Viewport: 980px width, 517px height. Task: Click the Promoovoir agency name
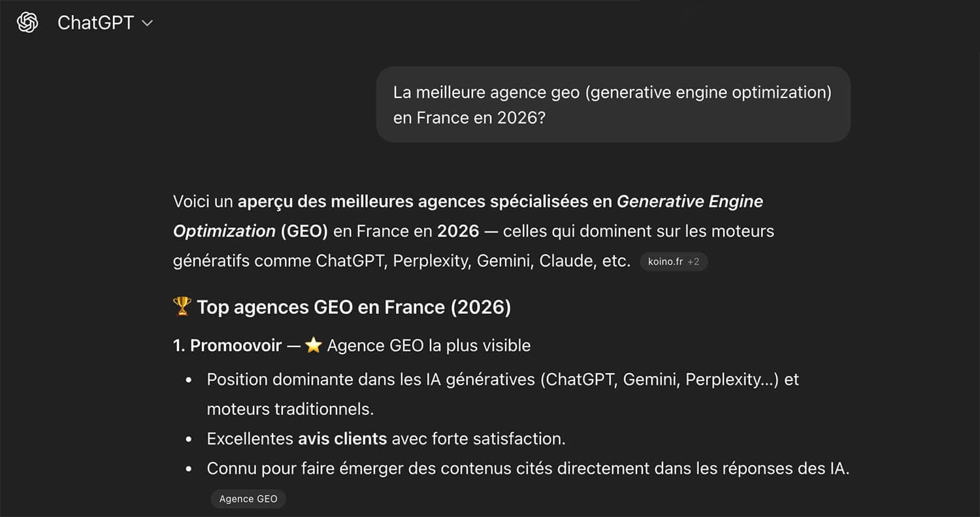(236, 345)
